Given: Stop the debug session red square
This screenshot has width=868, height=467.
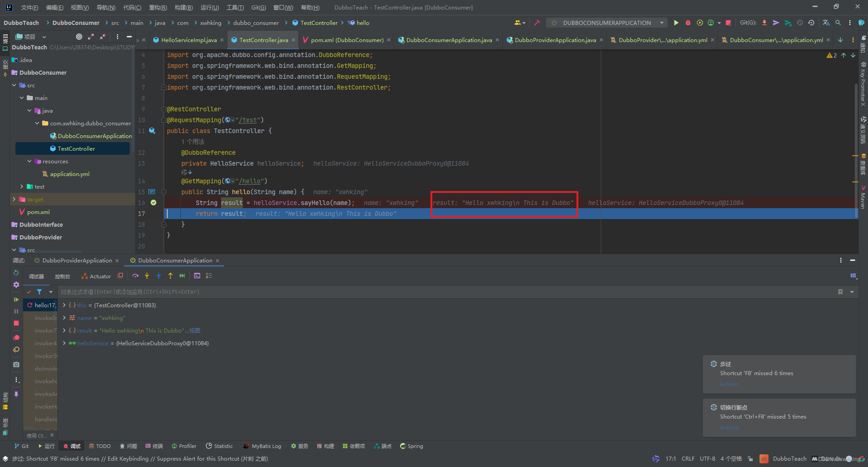Looking at the screenshot, I should click(x=16, y=323).
